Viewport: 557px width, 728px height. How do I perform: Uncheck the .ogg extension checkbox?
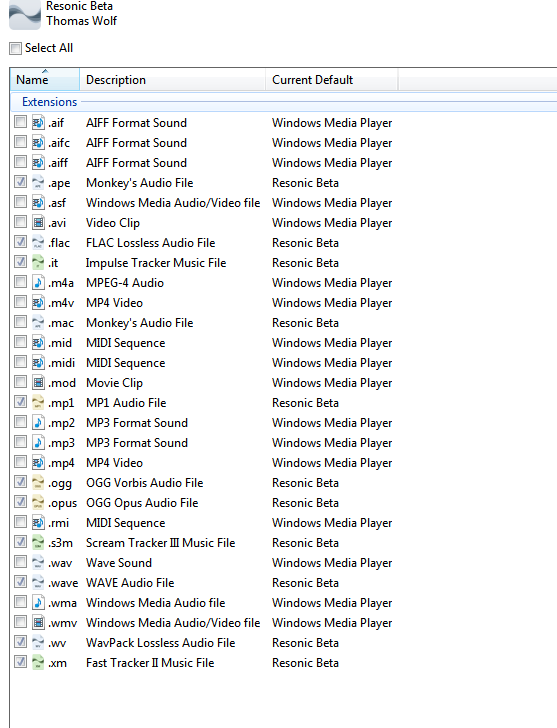(20, 481)
